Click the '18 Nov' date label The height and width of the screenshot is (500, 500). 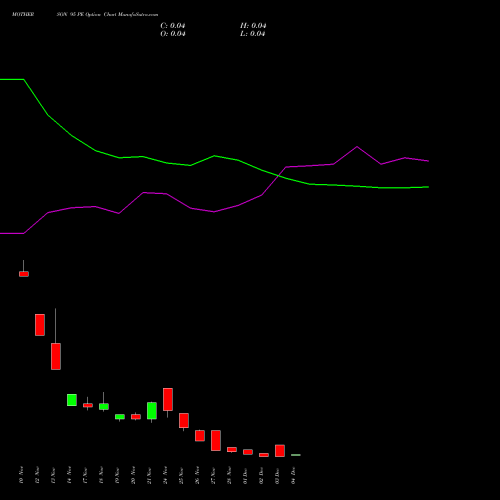(101, 475)
